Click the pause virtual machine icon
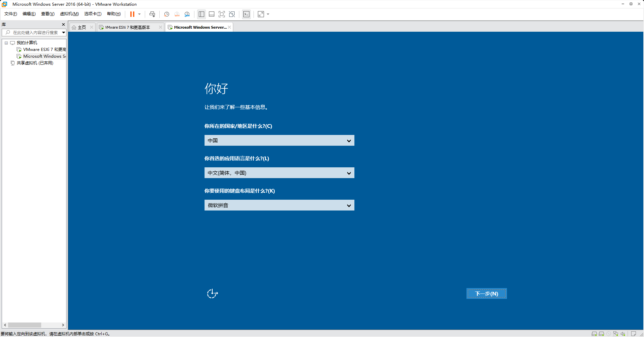 (132, 14)
